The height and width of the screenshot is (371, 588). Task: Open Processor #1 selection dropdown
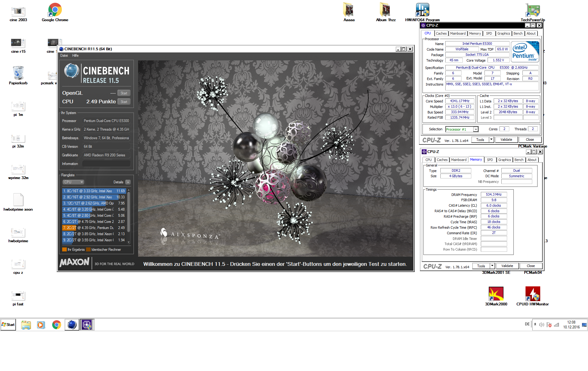462,129
